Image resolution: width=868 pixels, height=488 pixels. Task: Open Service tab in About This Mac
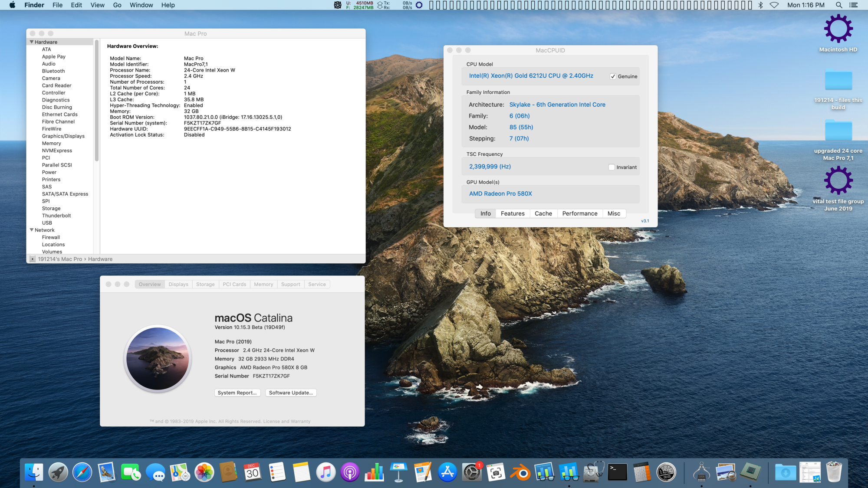click(317, 284)
